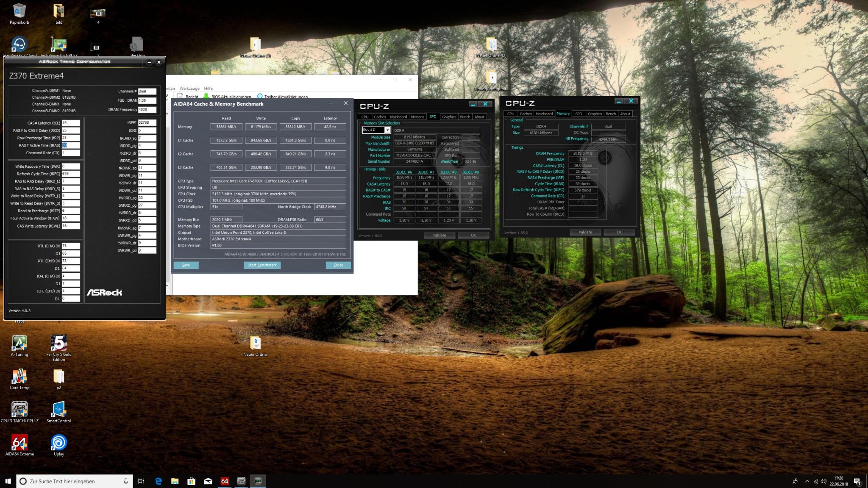Launch AIDA64 Extreme desktop shortcut
Image resolution: width=868 pixels, height=488 pixels.
(x=19, y=444)
